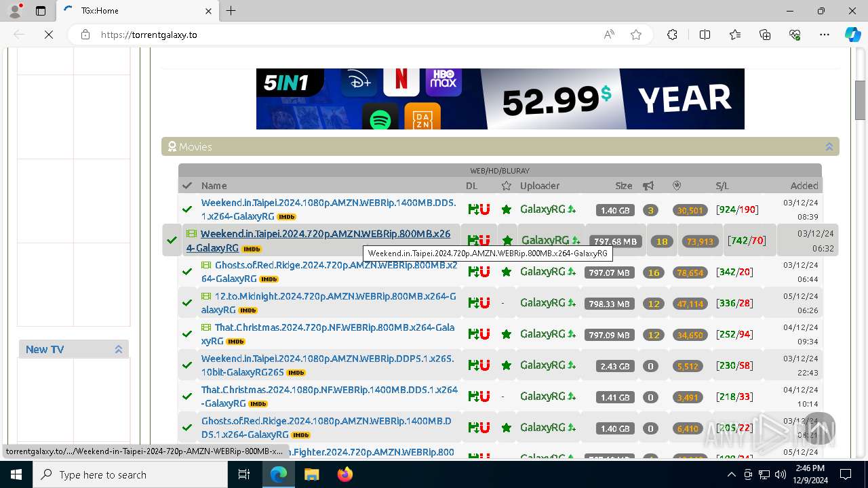Open the New TV heading link
The image size is (868, 488).
coord(45,349)
